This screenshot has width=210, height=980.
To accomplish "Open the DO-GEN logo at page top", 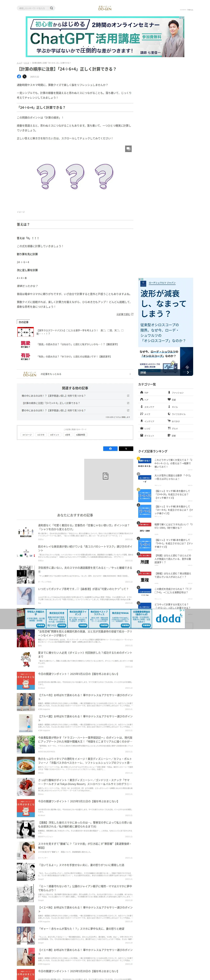I will (105, 8).
